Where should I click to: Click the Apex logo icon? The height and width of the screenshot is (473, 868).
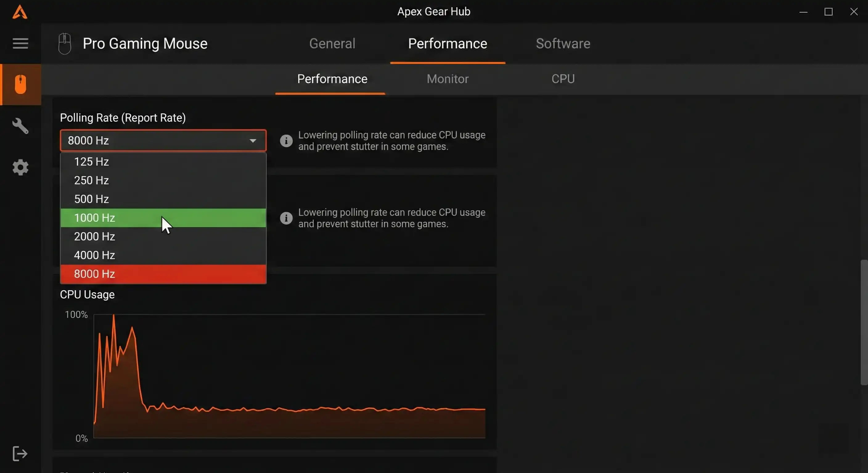20,12
